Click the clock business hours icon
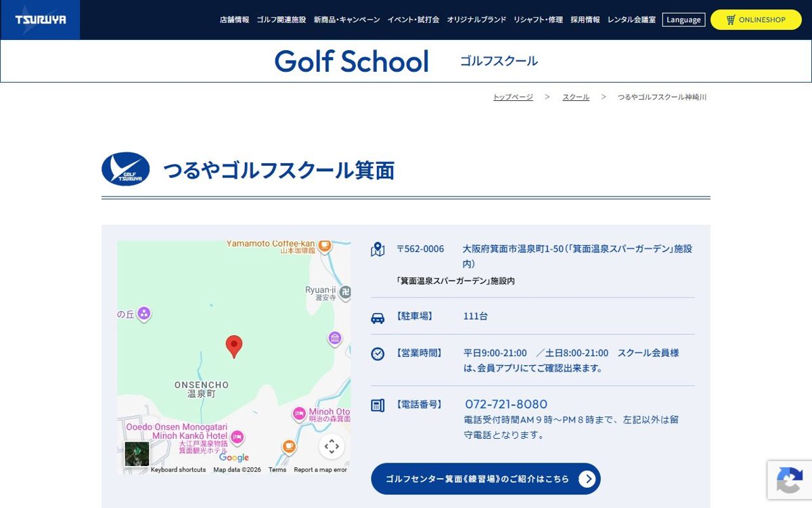This screenshot has height=508, width=812. coord(378,354)
